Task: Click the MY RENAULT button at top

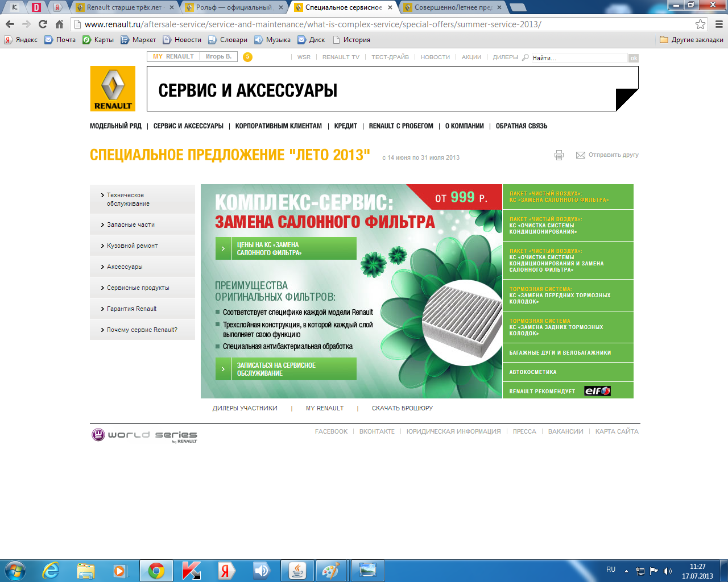Action: 173,57
